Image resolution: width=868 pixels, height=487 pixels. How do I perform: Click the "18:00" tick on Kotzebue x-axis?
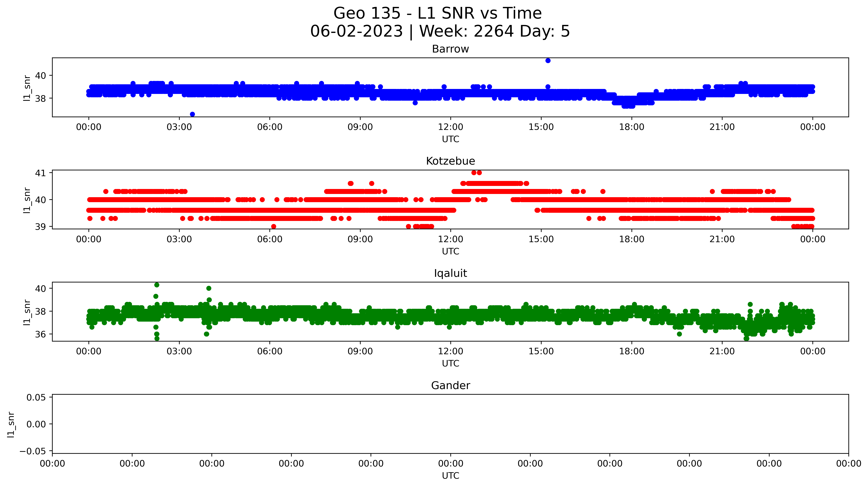click(x=632, y=239)
